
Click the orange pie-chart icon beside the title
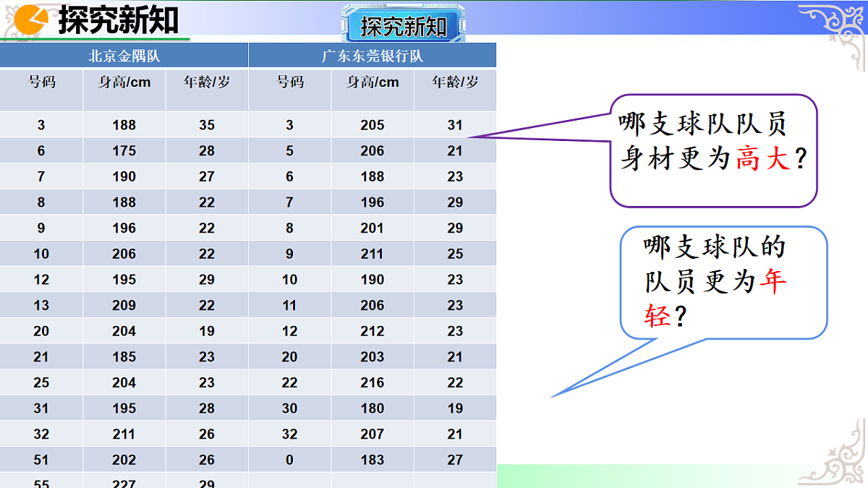tap(31, 18)
